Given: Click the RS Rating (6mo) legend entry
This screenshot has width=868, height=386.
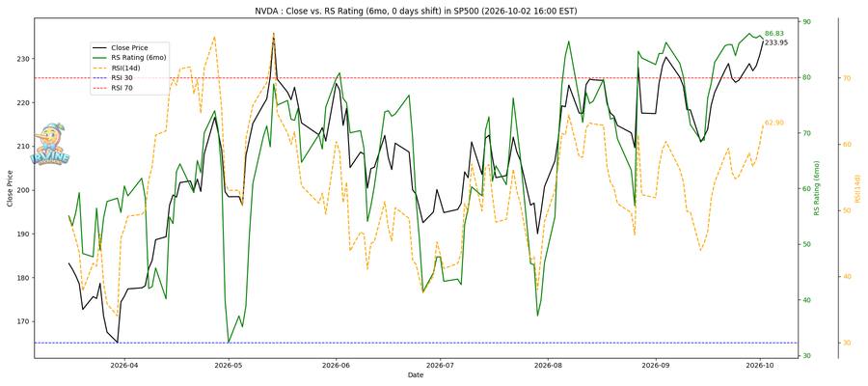Looking at the screenshot, I should [x=129, y=58].
